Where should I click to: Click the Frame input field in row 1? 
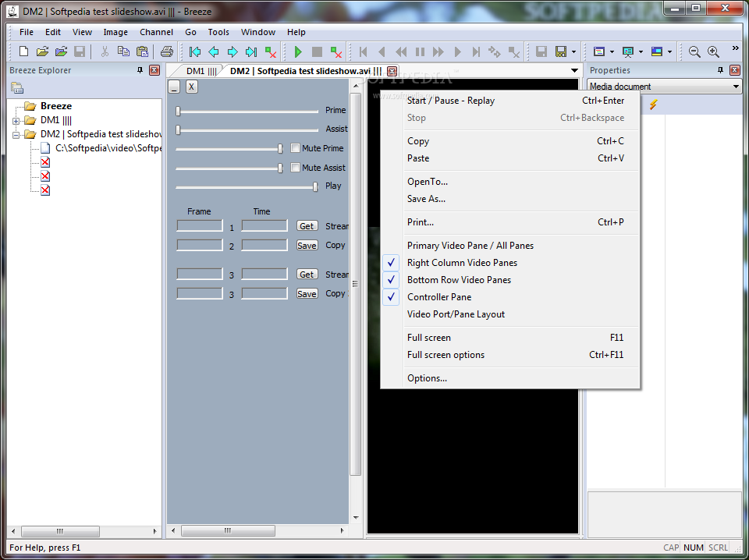200,226
